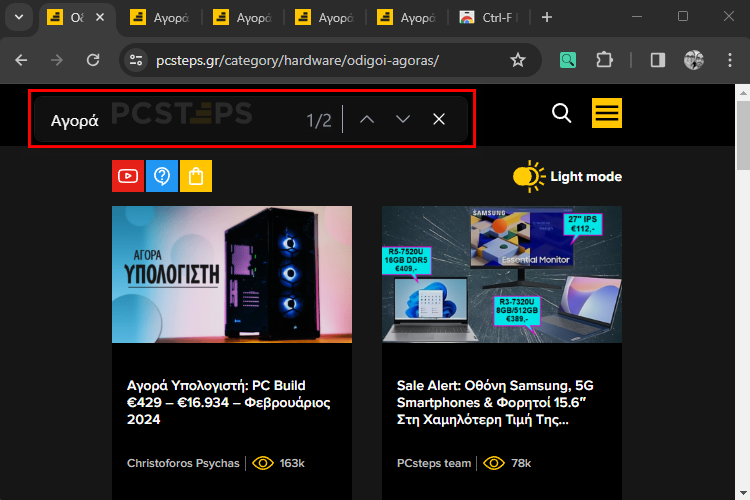Viewport: 750px width, 500px height.
Task: Open the blue question mark icon
Action: pyautogui.click(x=162, y=176)
